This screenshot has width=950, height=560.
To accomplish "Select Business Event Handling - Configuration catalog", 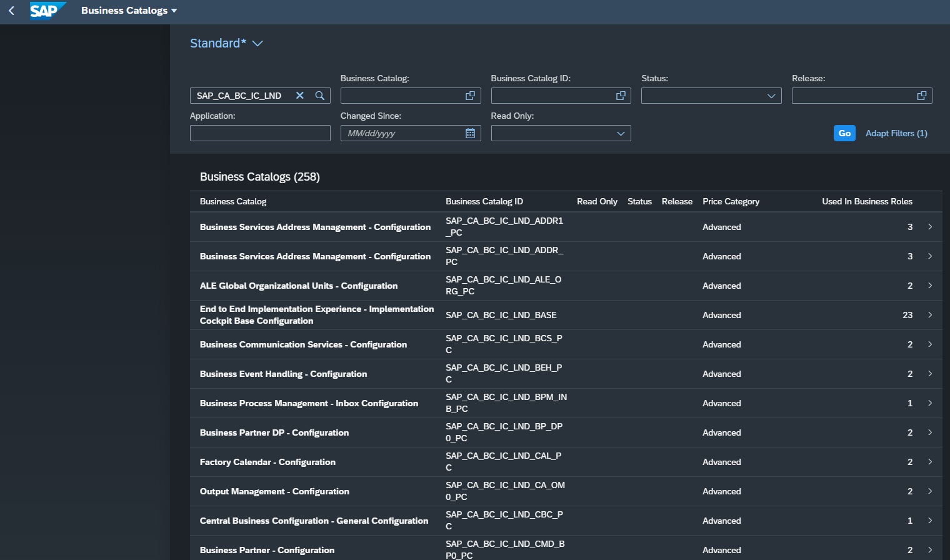I will coord(283,374).
